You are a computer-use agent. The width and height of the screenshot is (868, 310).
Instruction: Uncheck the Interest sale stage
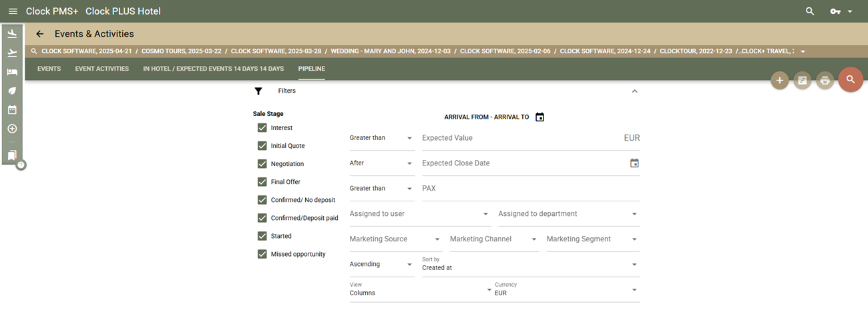[x=262, y=128]
